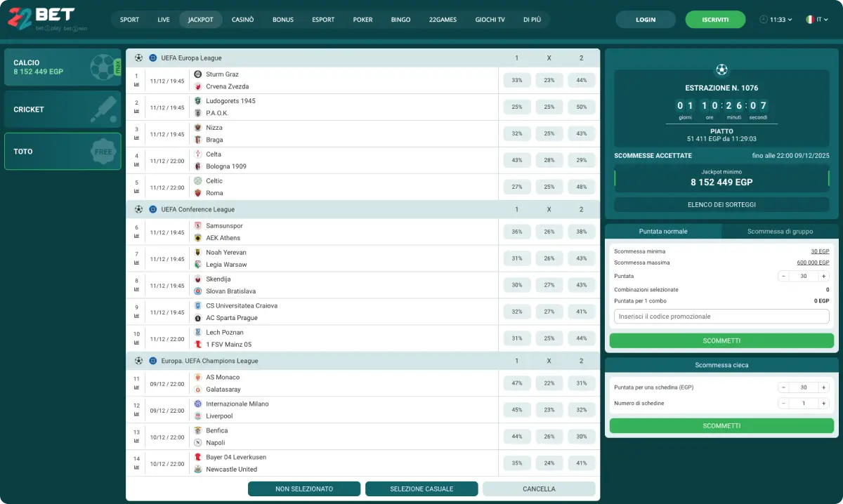Open the DI PIÙ menu

[x=533, y=20]
